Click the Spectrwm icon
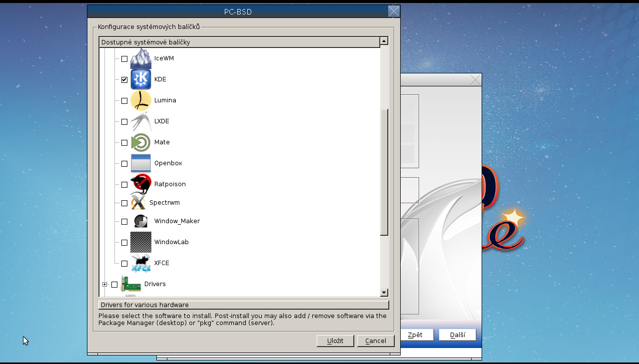 (140, 202)
